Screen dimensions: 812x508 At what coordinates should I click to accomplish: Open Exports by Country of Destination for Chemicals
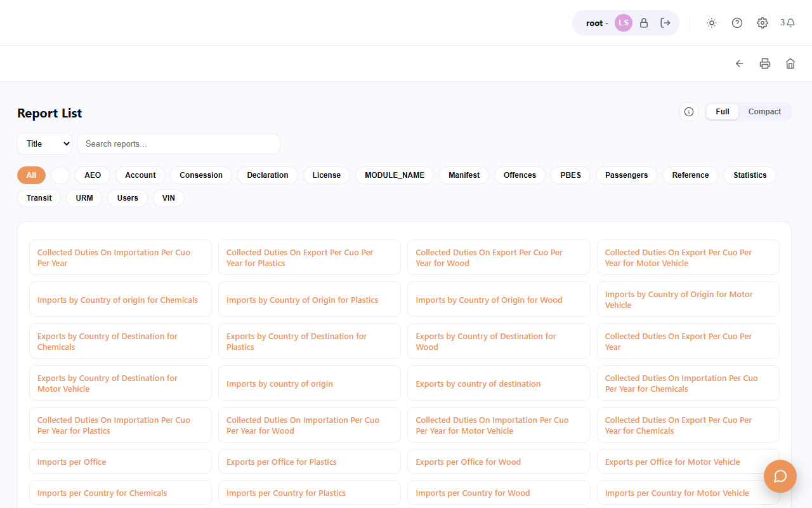click(121, 341)
